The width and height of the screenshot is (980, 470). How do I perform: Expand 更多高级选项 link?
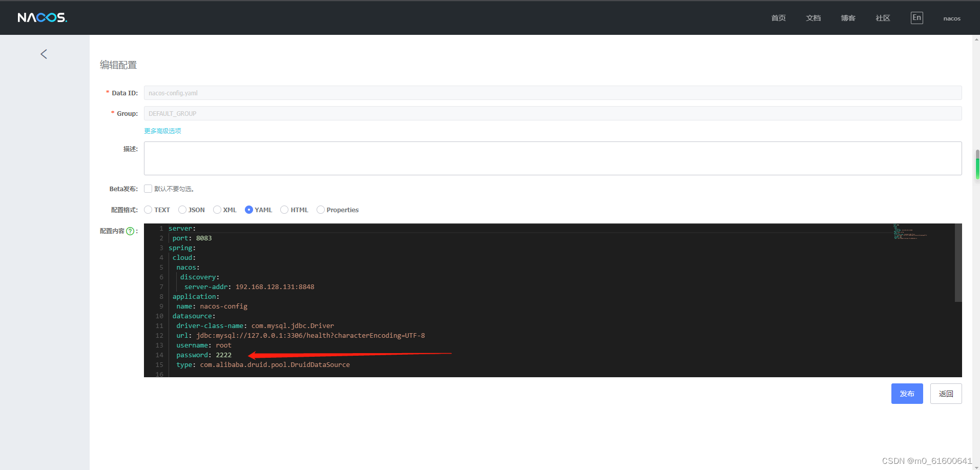pyautogui.click(x=162, y=131)
